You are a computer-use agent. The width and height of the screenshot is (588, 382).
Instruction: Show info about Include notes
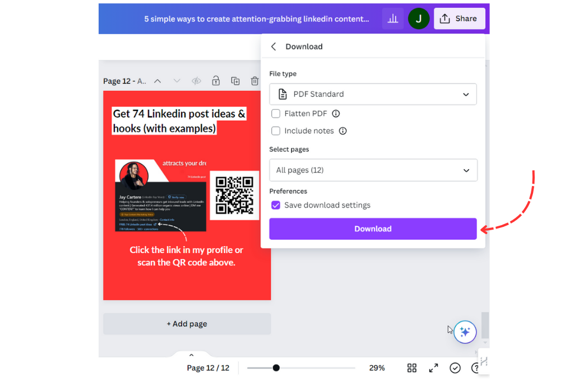(342, 131)
